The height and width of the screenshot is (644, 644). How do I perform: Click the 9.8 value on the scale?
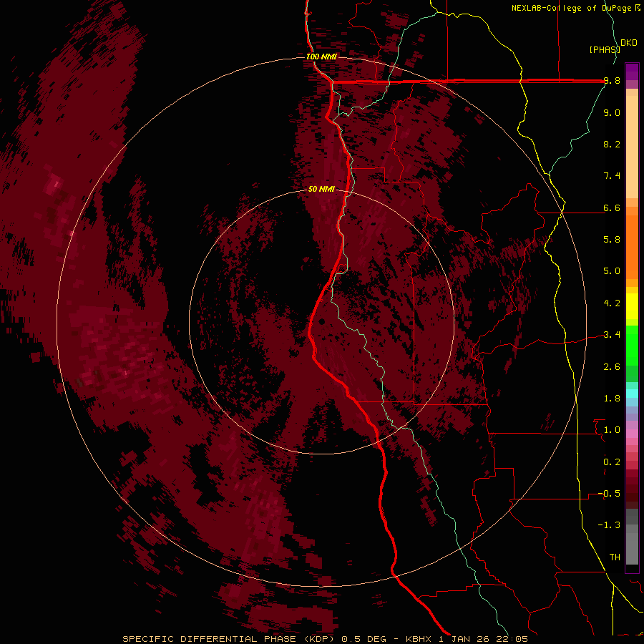[x=612, y=81]
